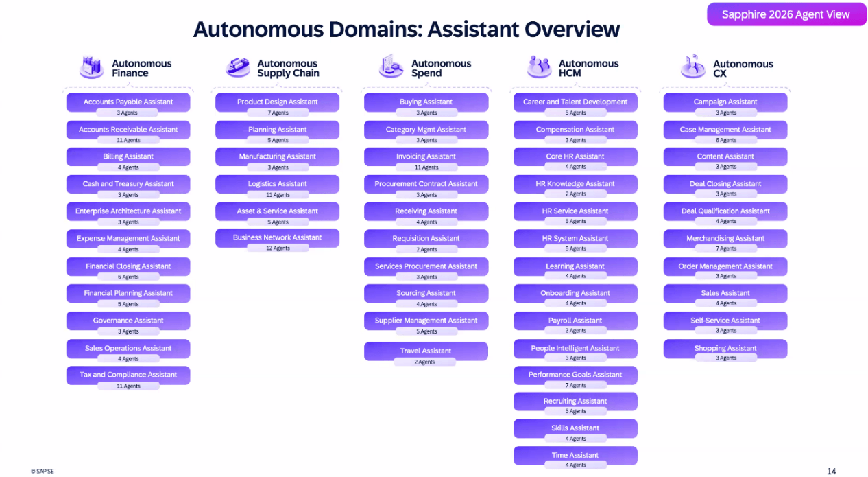Select the Supplier Management Assistant card
The image size is (868, 477).
click(x=426, y=321)
